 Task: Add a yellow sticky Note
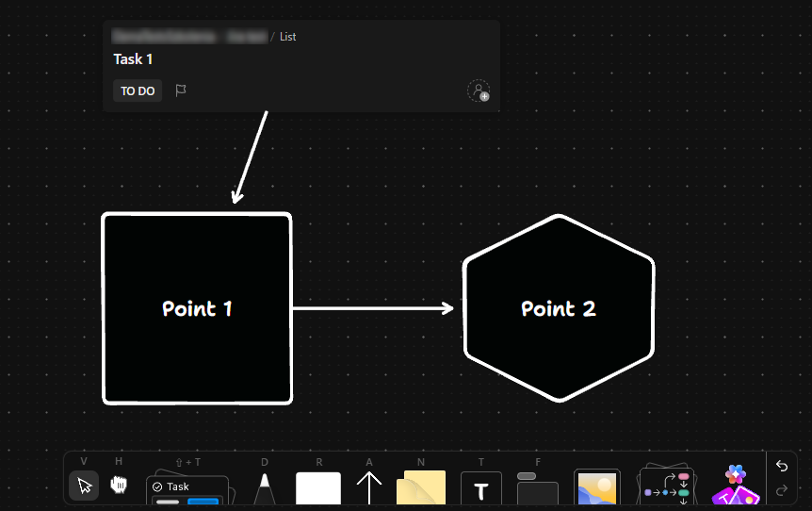(420, 487)
